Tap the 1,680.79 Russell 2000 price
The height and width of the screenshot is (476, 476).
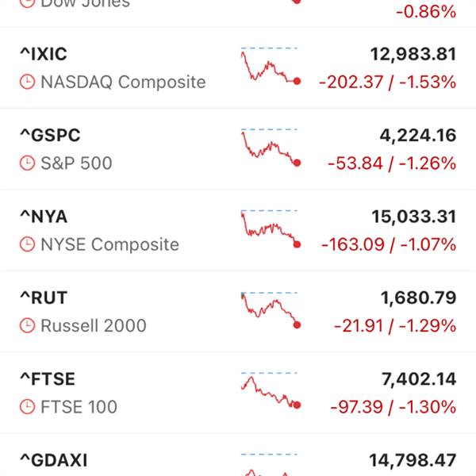(418, 297)
